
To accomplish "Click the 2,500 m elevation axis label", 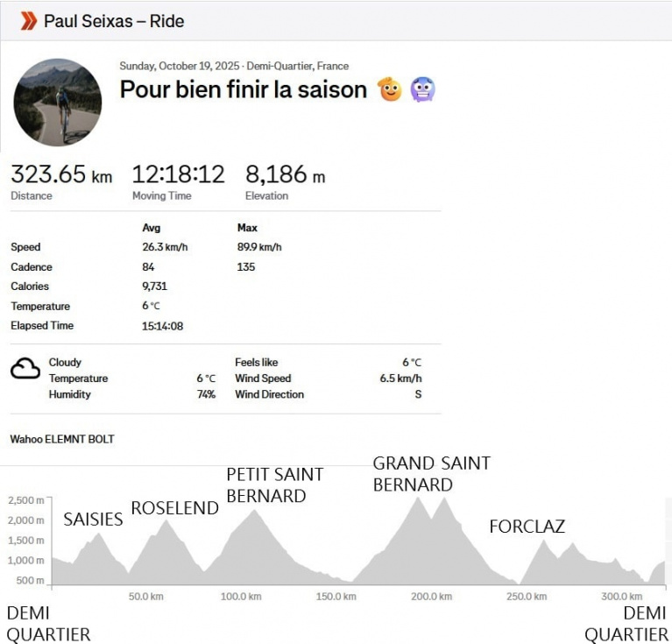I will (x=25, y=500).
